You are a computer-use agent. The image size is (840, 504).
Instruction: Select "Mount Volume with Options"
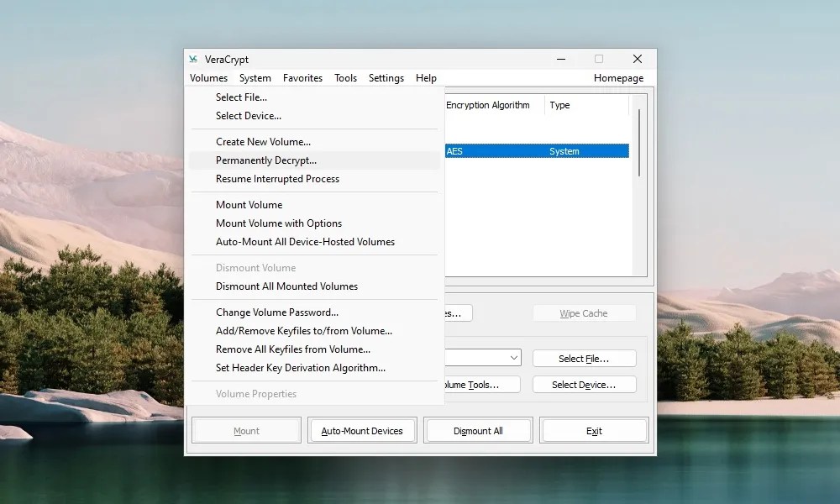click(x=279, y=223)
